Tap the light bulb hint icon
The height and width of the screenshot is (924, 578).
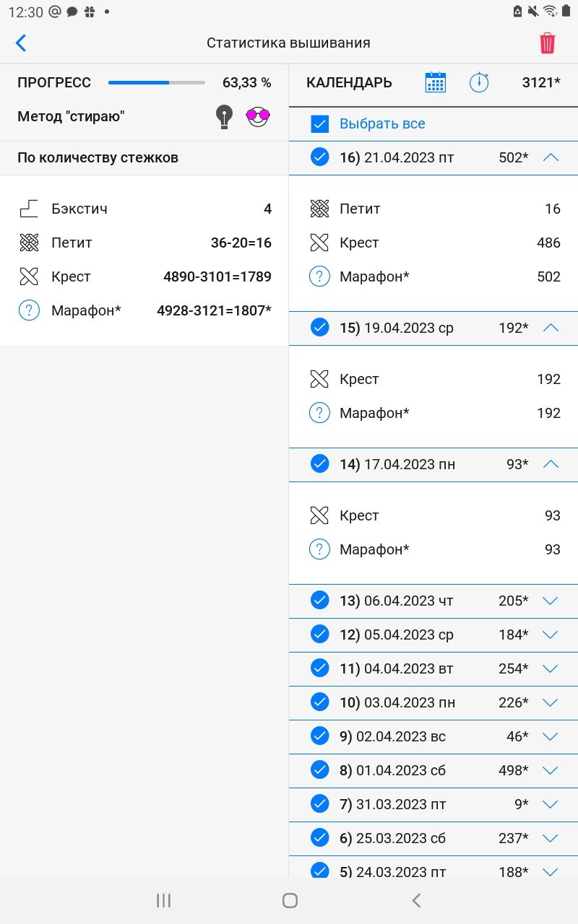coord(225,116)
